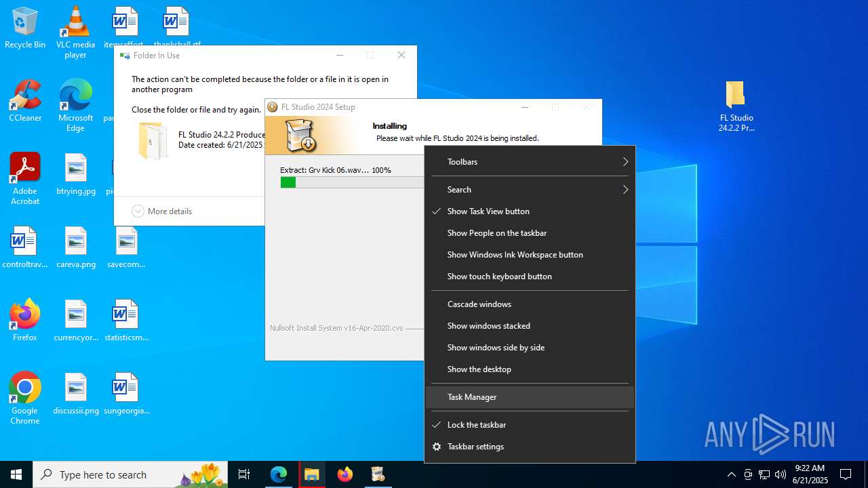Click the installer box icon in setup header
Screen dimensions: 868x488
tap(300, 135)
